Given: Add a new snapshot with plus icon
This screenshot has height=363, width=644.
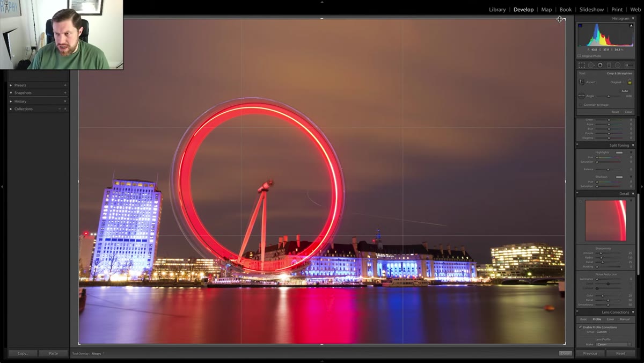Looking at the screenshot, I should click(x=65, y=93).
